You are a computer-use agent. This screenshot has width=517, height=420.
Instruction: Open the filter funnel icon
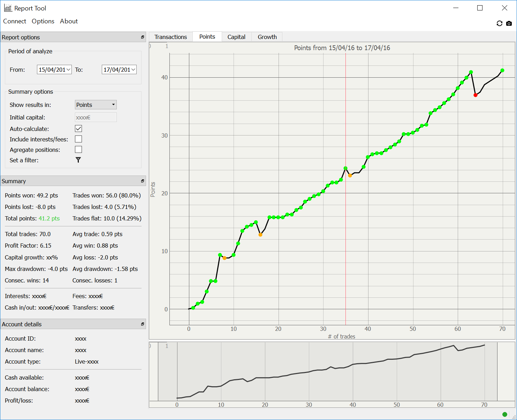point(78,160)
